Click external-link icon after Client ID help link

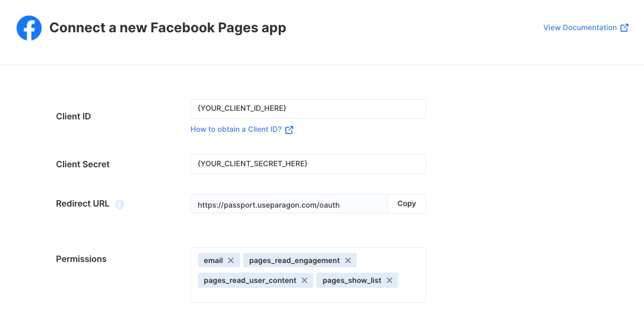click(x=289, y=130)
